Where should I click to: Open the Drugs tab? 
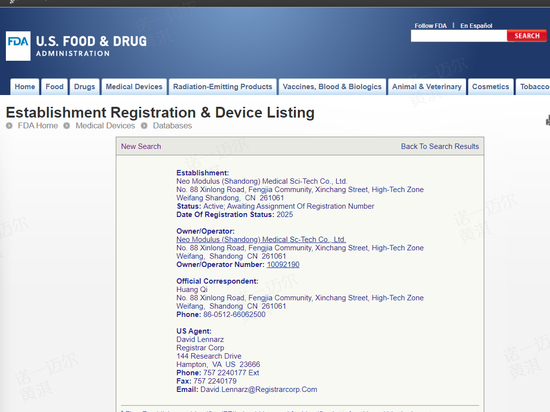coord(84,87)
